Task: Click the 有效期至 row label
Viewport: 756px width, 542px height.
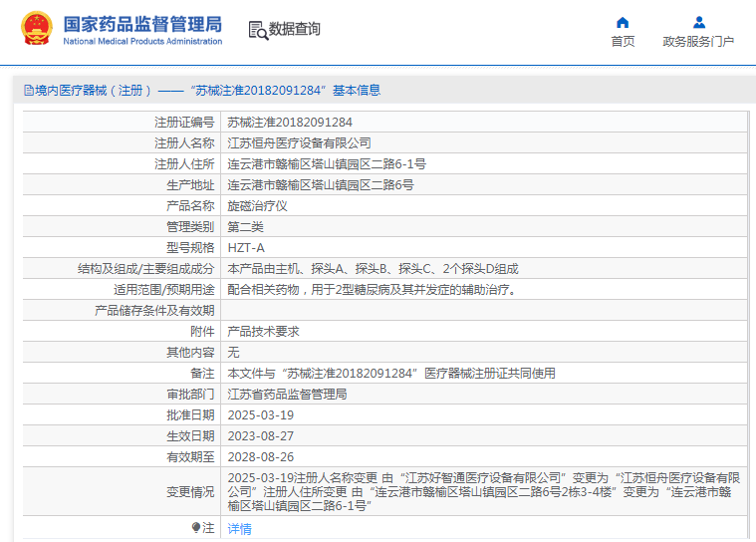Action: pos(190,457)
